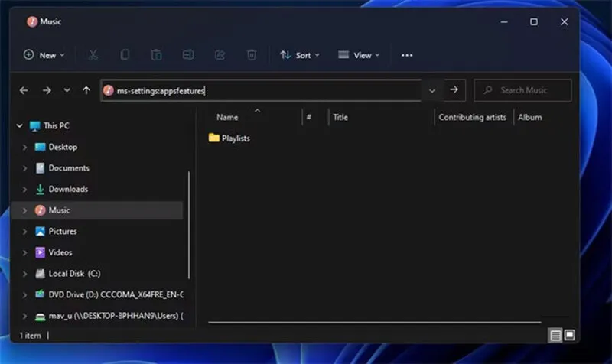The image size is (612, 364).
Task: Expand the Music tree node
Action: tap(24, 210)
